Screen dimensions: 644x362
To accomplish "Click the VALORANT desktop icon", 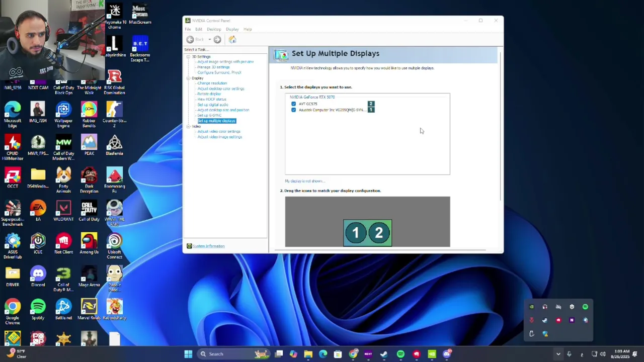I will [63, 211].
